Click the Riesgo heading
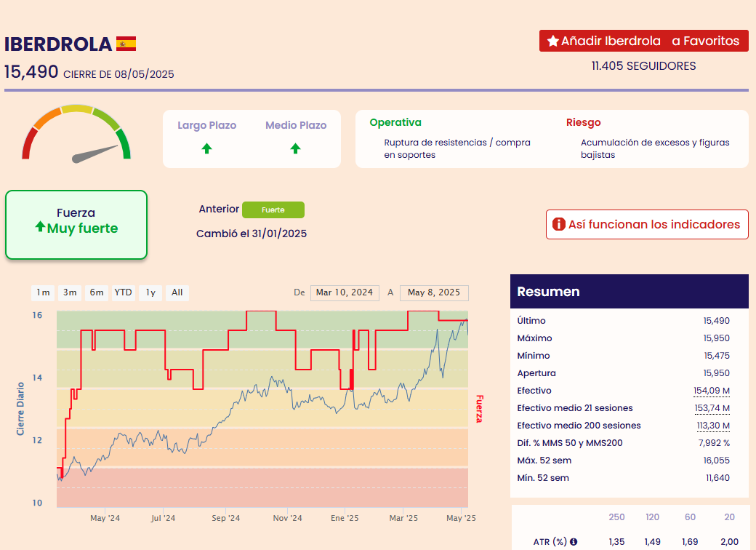The image size is (756, 550). pyautogui.click(x=584, y=122)
